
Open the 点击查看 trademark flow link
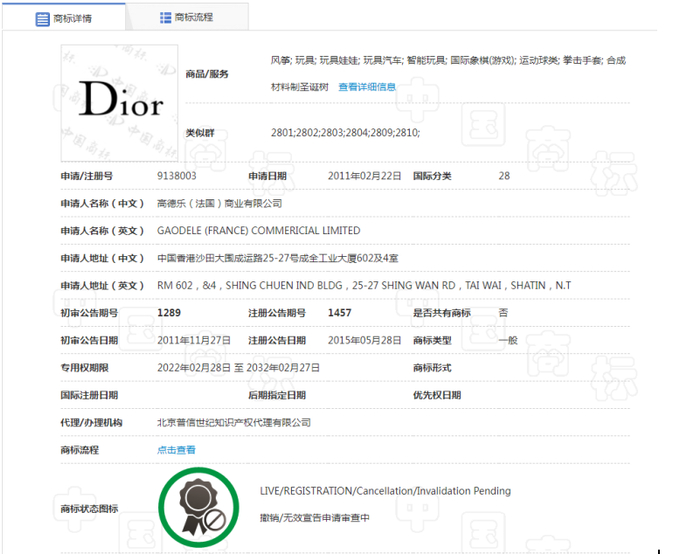[x=176, y=450]
